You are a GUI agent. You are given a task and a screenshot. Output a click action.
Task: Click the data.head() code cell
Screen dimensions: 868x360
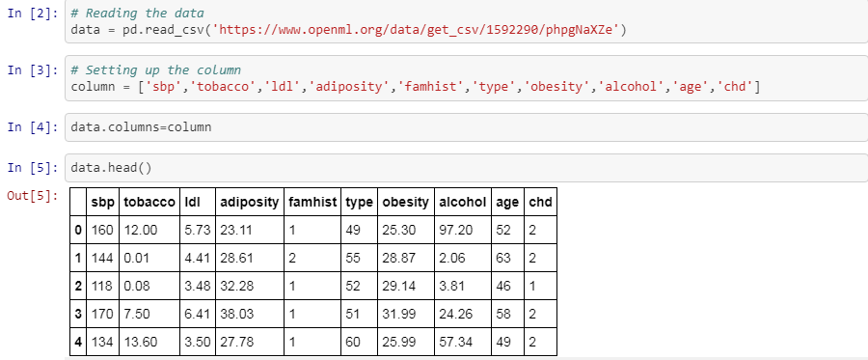466,168
